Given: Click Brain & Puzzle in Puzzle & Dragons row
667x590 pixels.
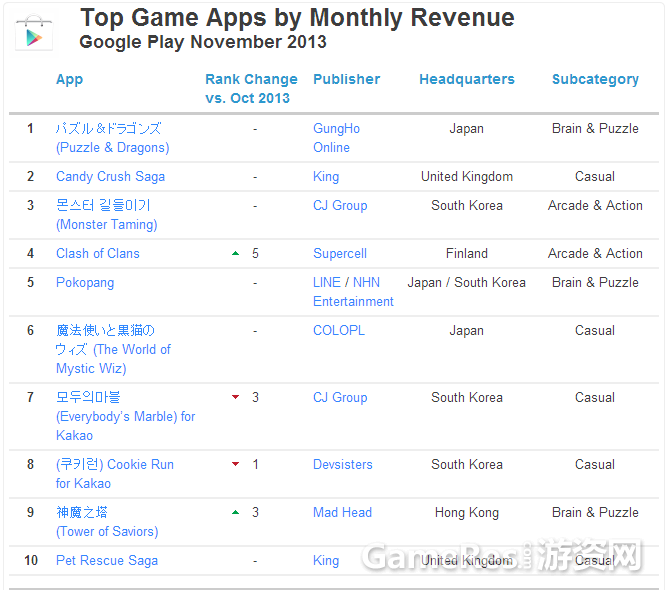Looking at the screenshot, I should pos(595,128).
